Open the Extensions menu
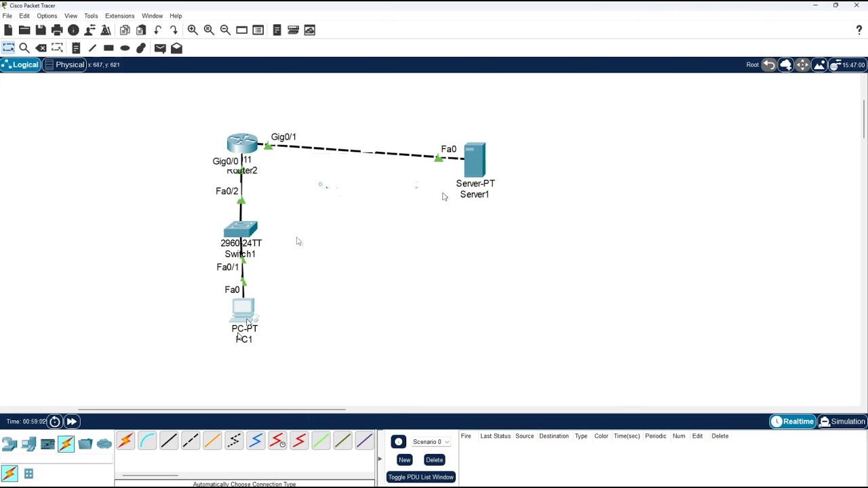 pos(120,16)
